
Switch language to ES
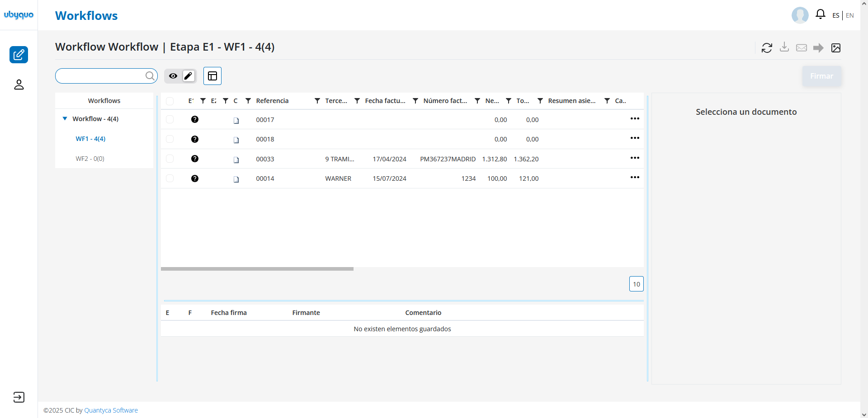835,15
